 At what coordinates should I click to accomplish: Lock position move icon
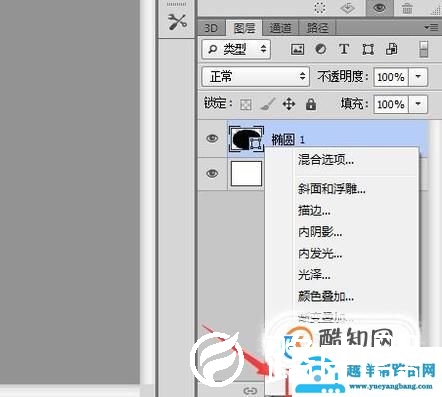point(289,104)
